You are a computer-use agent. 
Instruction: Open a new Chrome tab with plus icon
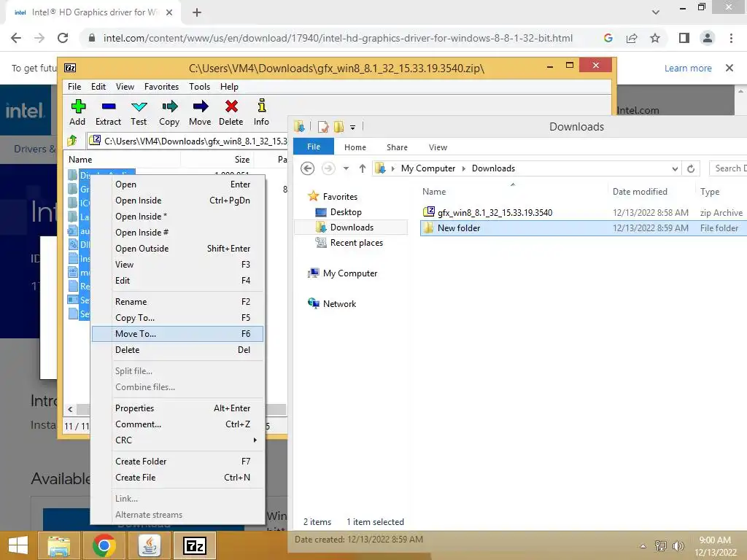coord(197,12)
